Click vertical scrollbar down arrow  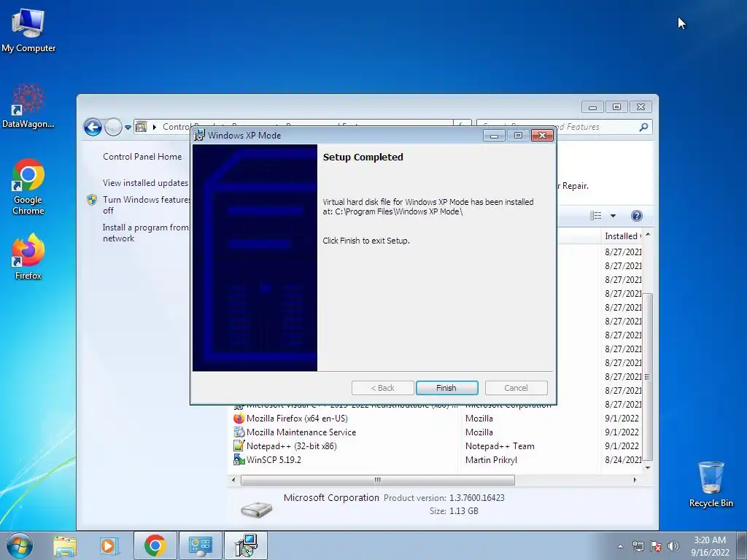pyautogui.click(x=648, y=468)
